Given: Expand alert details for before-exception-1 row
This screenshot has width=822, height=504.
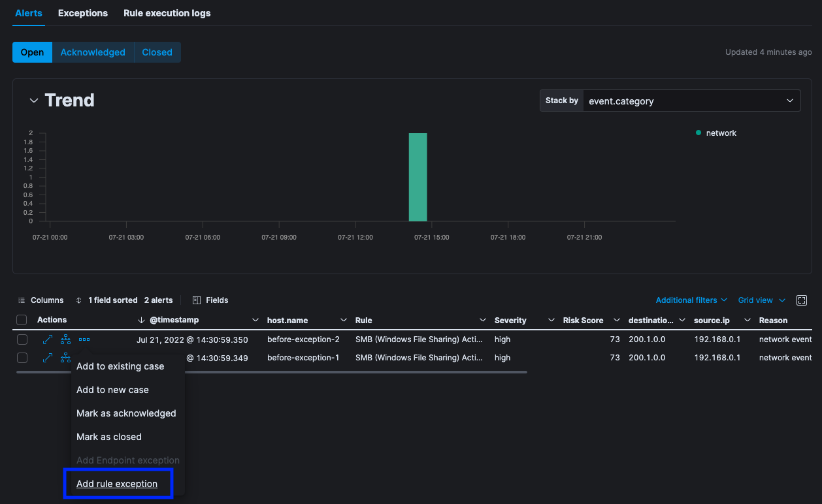Looking at the screenshot, I should (48, 358).
